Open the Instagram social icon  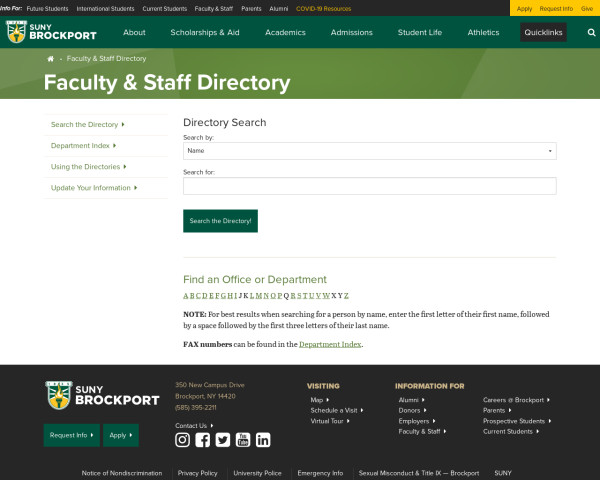[182, 440]
